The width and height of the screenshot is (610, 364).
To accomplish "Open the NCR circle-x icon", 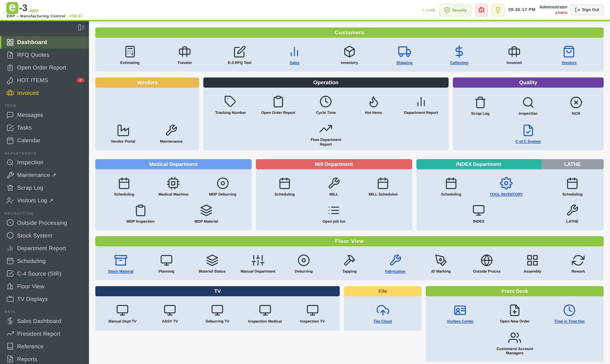I will 576,102.
